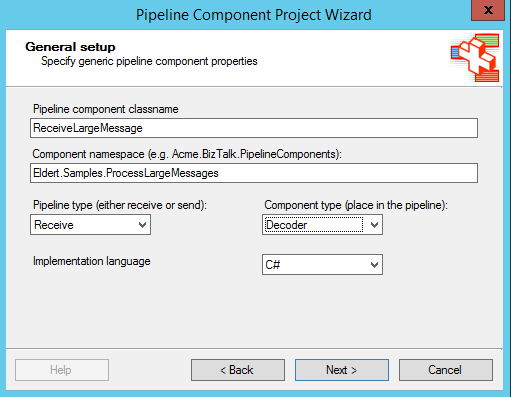Click the greyed-out Help button
Viewport: 511px width, 397px height.
(x=62, y=370)
